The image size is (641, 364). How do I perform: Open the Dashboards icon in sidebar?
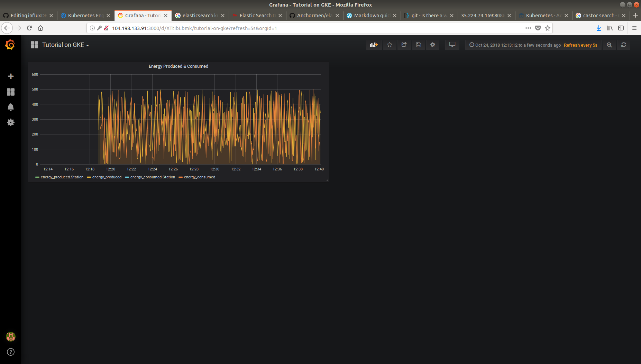[x=11, y=92]
